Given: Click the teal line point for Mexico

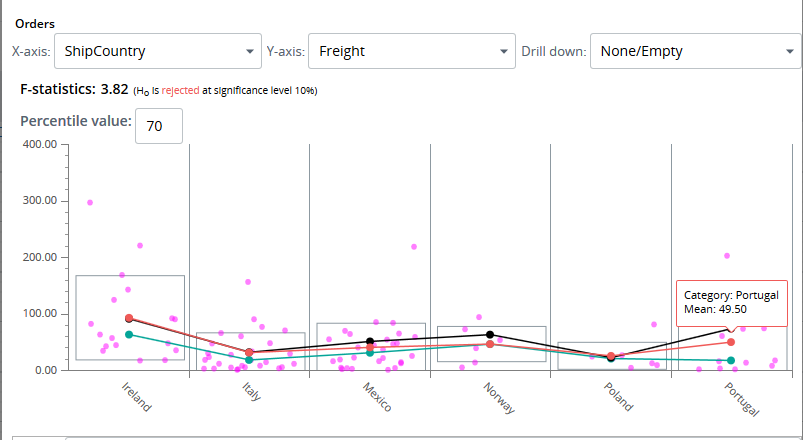Looking at the screenshot, I should click(370, 352).
